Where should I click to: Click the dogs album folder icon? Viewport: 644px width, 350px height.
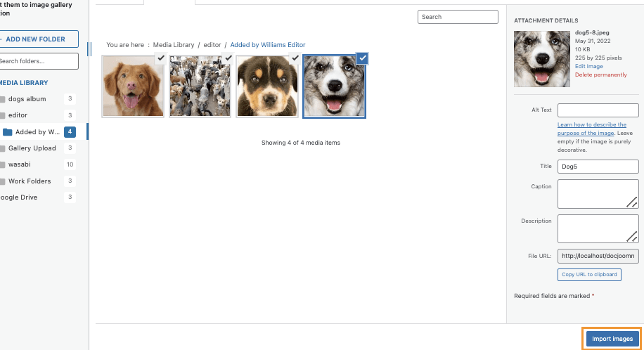(x=3, y=99)
